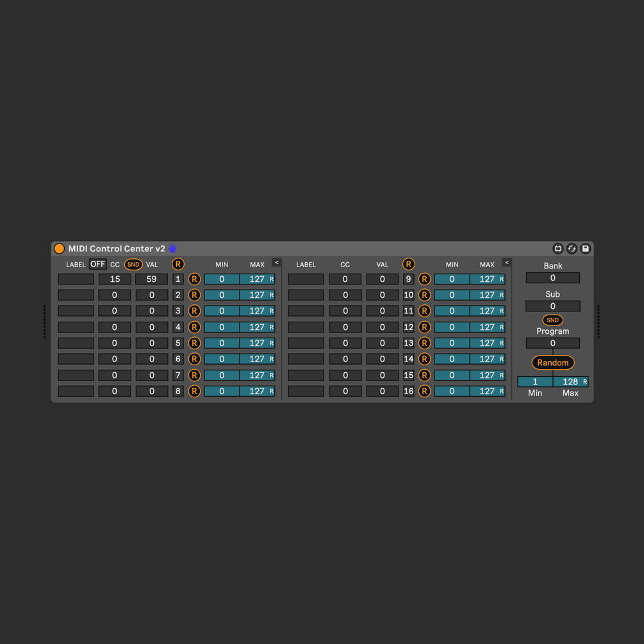Click the R button for row 8
Viewport: 644px width, 644px height.
[194, 392]
